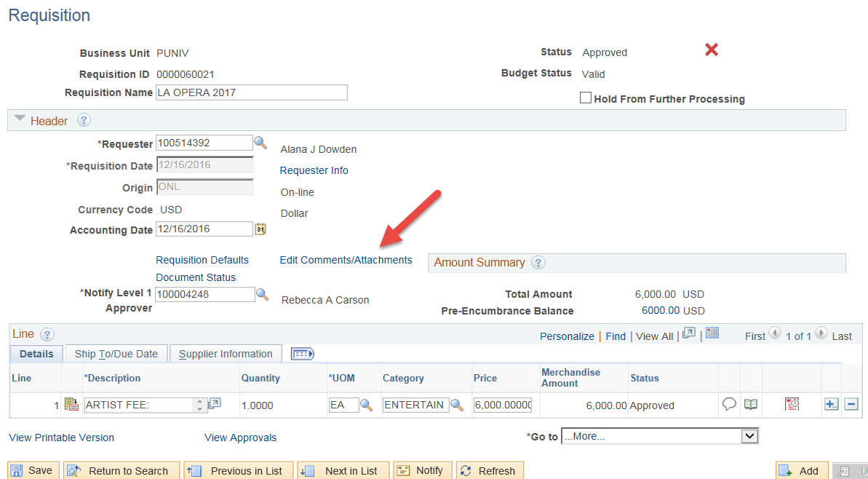Show all columns icon beside Supplier Information
868x479 pixels.
click(302, 354)
